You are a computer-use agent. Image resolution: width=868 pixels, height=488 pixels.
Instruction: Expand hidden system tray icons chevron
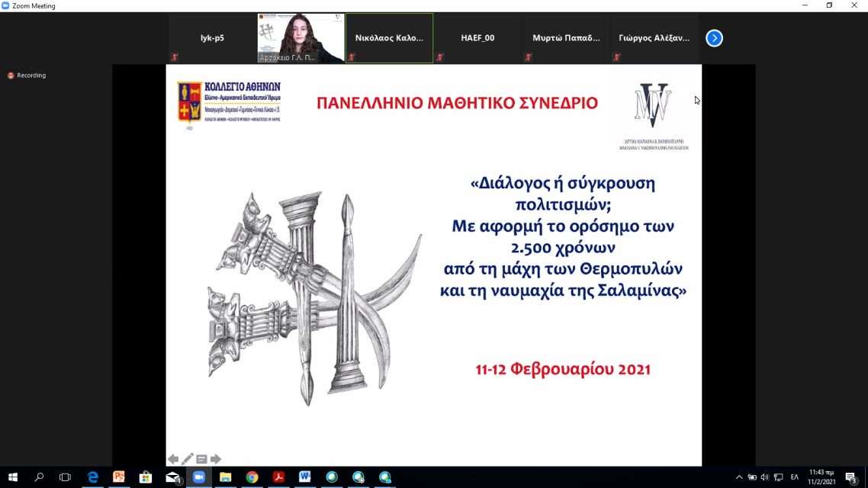738,477
